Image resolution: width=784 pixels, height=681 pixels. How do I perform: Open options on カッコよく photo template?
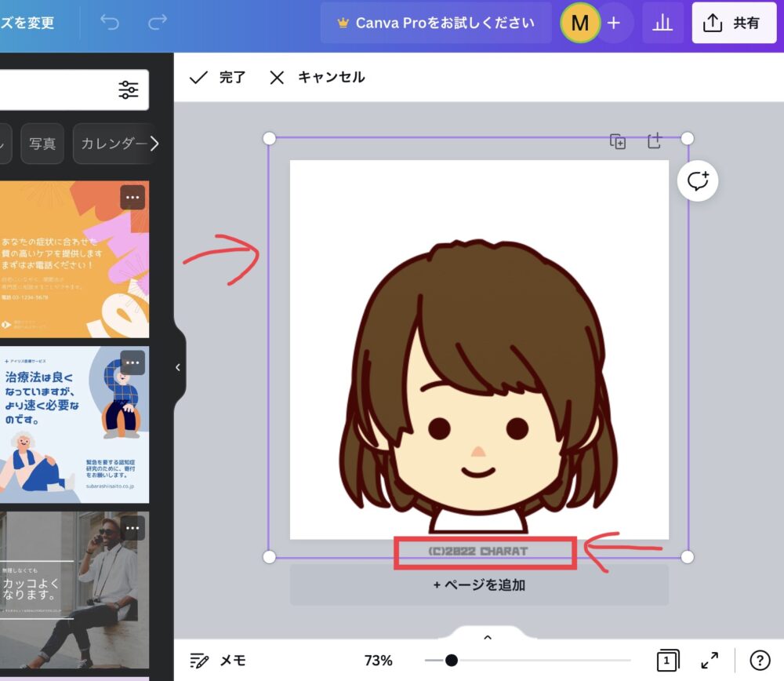click(132, 528)
